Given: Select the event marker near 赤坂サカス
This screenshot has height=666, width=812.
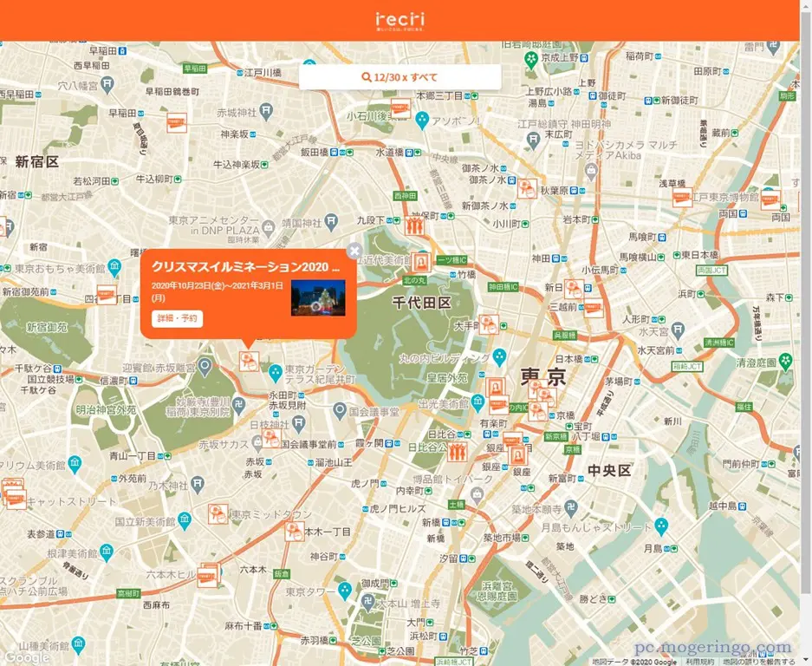Looking at the screenshot, I should [271, 438].
